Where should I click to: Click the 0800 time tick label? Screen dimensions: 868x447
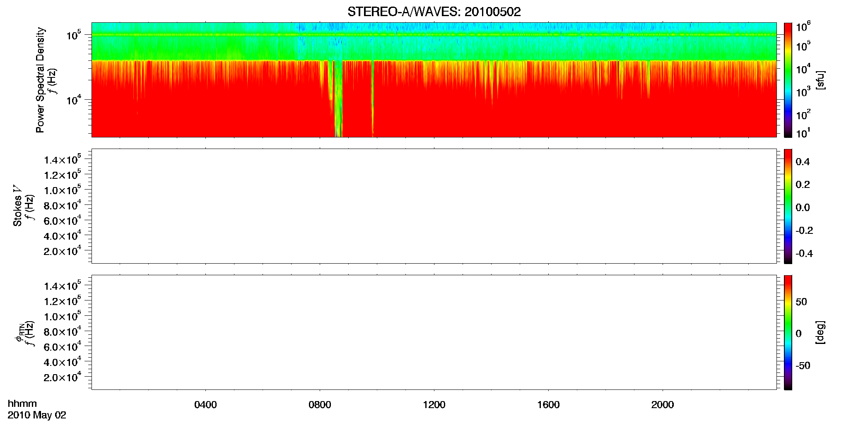(320, 405)
